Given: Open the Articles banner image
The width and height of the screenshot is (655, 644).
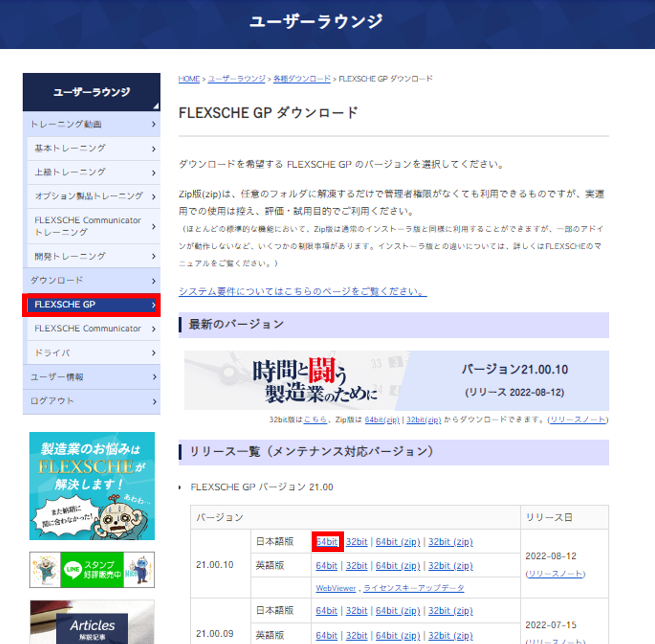Looking at the screenshot, I should click(92, 622).
